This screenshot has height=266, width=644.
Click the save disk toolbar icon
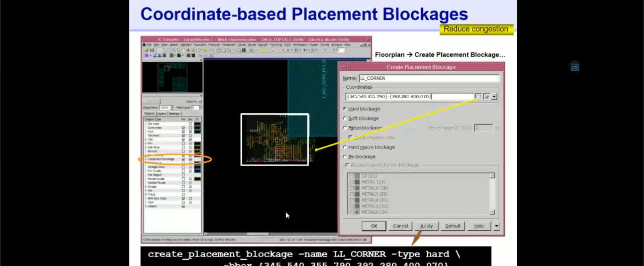click(x=152, y=50)
